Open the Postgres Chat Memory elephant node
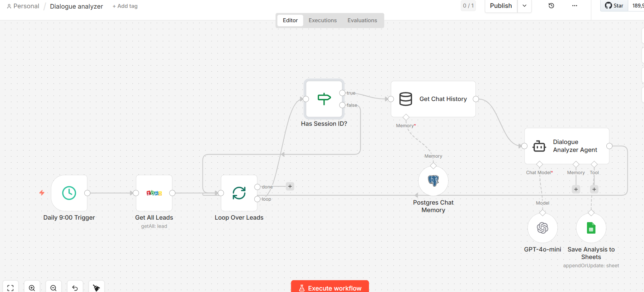Image resolution: width=644 pixels, height=292 pixels. click(434, 181)
